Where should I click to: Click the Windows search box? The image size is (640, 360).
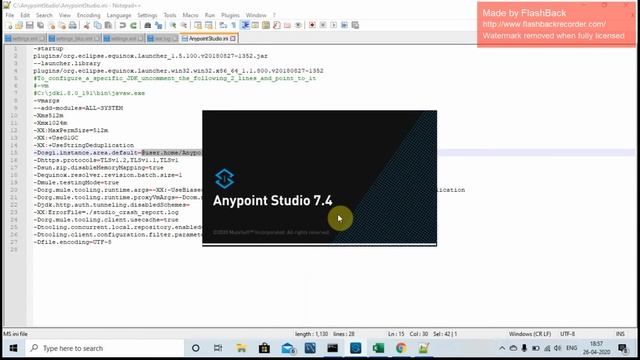click(x=105, y=348)
